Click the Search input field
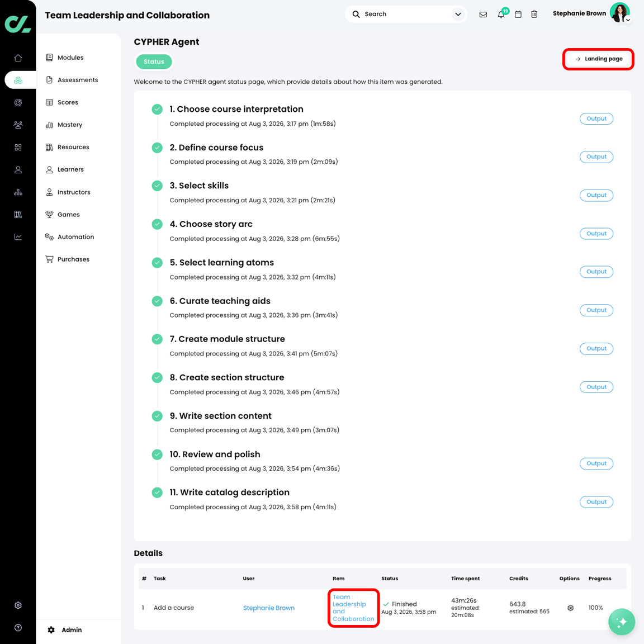The height and width of the screenshot is (644, 644). 406,15
